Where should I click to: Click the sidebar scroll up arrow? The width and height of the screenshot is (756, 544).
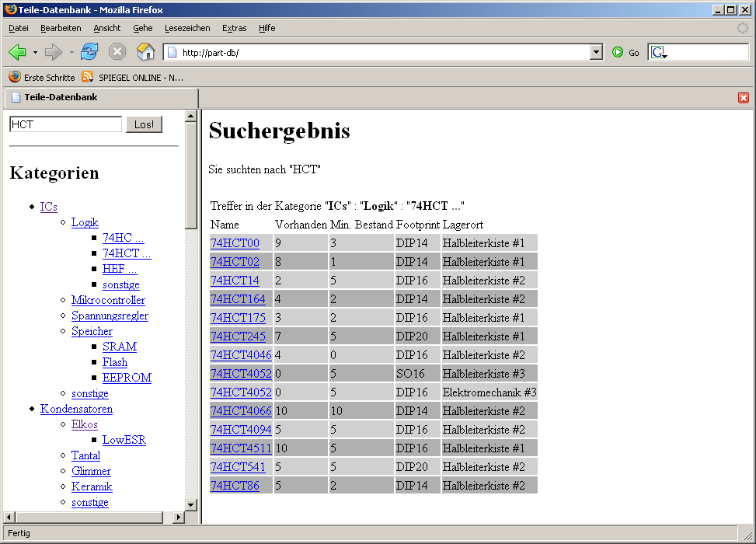pyautogui.click(x=191, y=116)
